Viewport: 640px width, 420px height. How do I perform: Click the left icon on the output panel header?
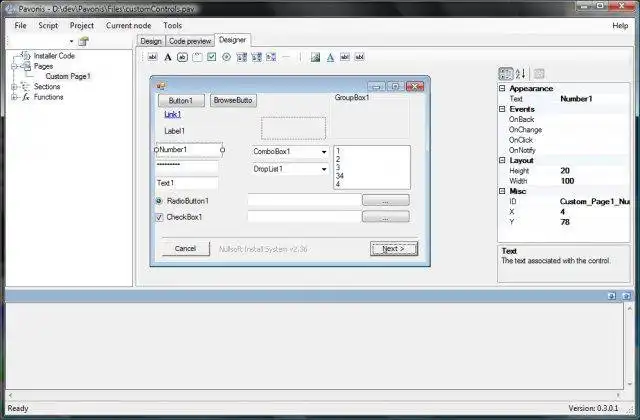click(611, 296)
